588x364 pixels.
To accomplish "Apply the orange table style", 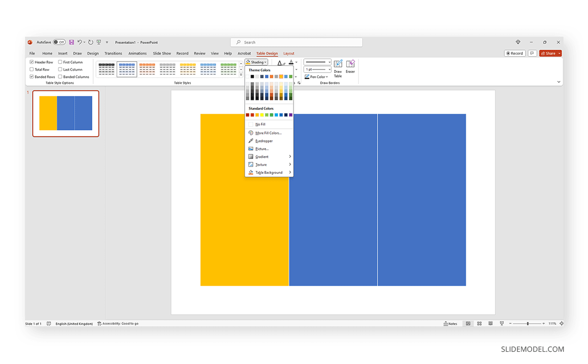I will click(147, 69).
